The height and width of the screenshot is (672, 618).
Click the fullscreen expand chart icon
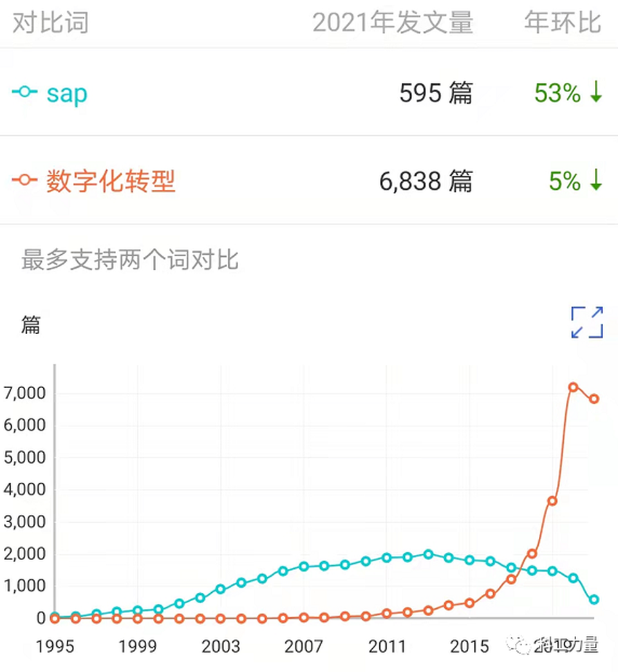(586, 322)
